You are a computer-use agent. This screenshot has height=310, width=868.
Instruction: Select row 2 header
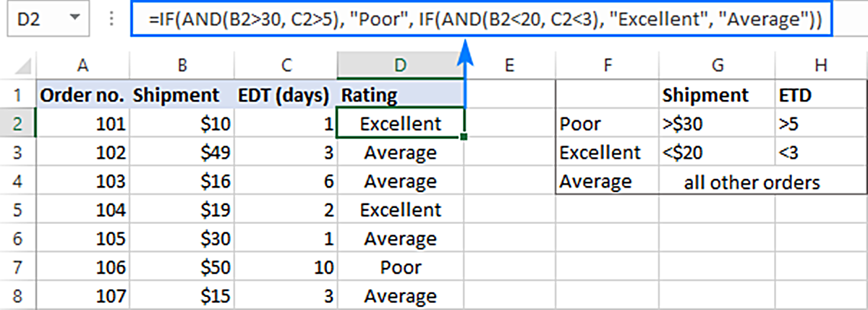tap(17, 124)
